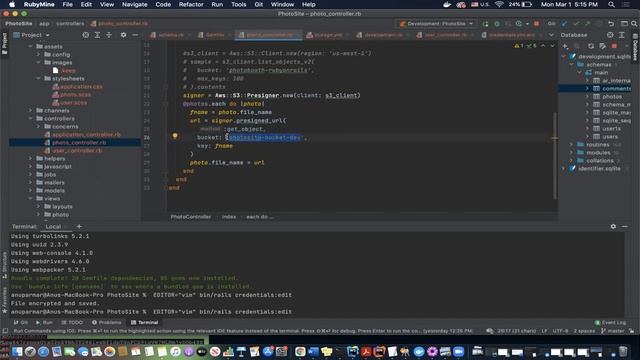The height and width of the screenshot is (360, 640).
Task: Add a new terminal session tab
Action: [x=79, y=226]
